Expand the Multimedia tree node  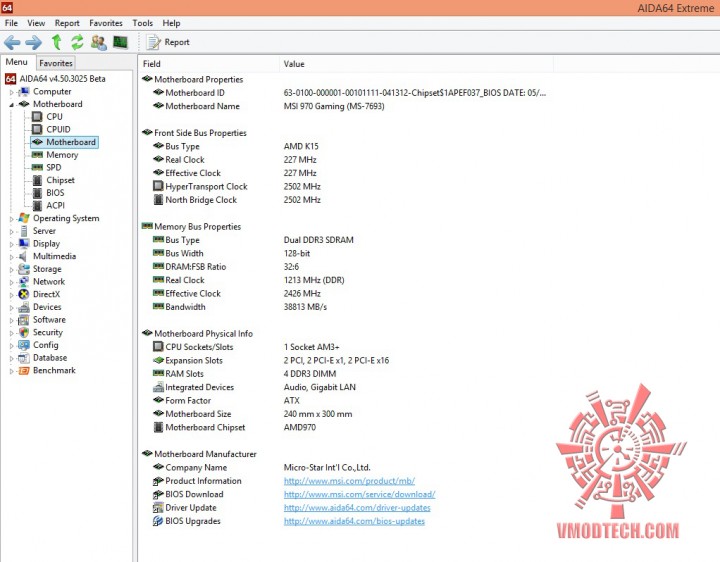[11, 257]
